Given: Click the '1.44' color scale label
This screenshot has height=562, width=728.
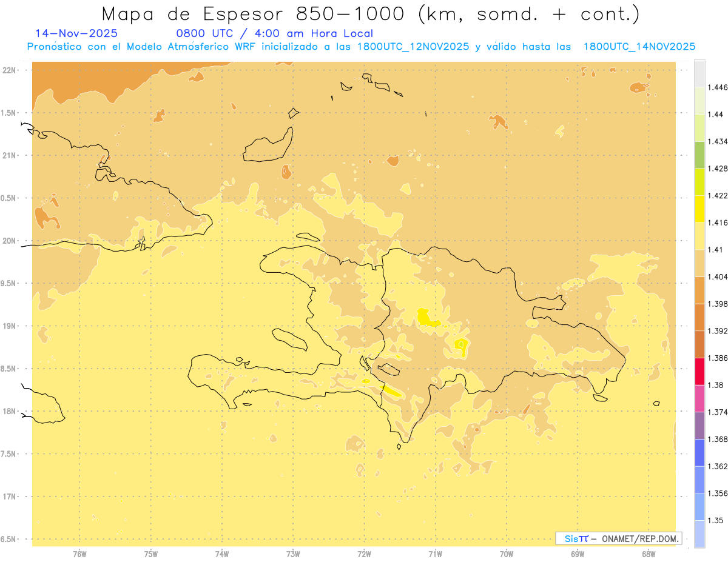Looking at the screenshot, I should tap(716, 115).
